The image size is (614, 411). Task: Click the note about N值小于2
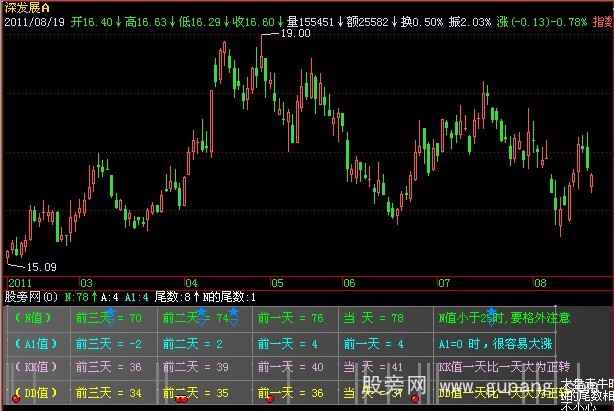[x=504, y=318]
